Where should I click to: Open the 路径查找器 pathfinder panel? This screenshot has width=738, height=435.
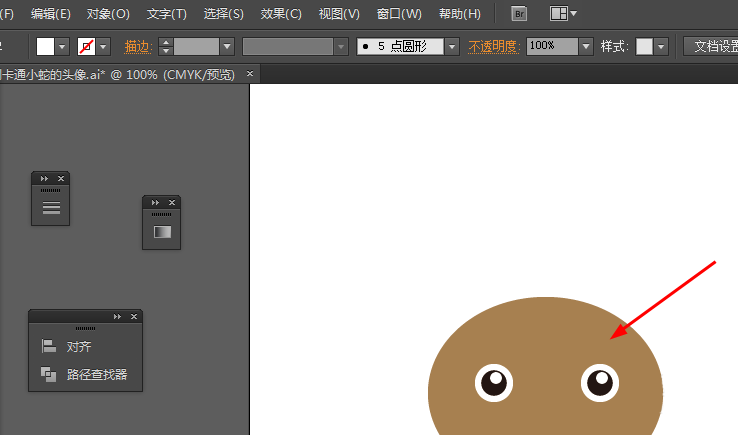pyautogui.click(x=84, y=374)
